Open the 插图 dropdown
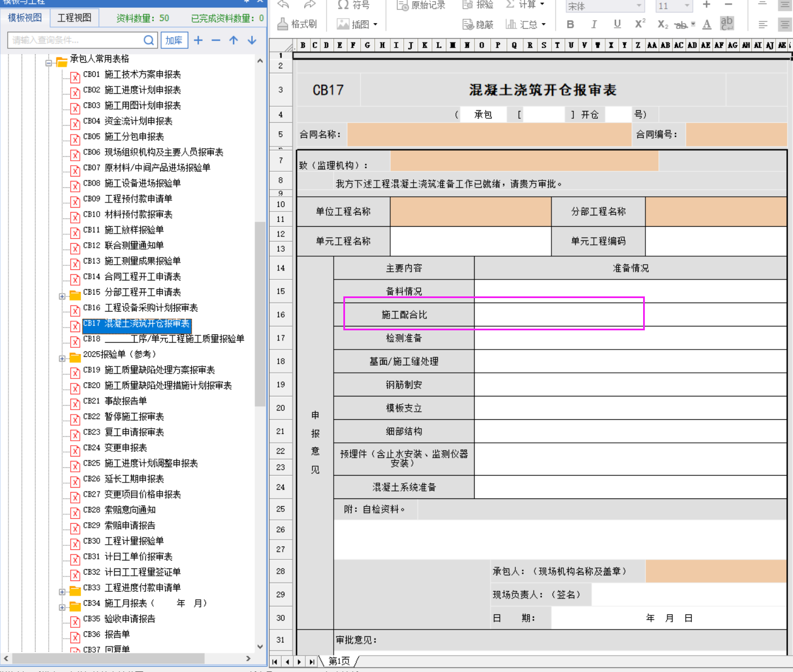The image size is (793, 672). click(357, 24)
